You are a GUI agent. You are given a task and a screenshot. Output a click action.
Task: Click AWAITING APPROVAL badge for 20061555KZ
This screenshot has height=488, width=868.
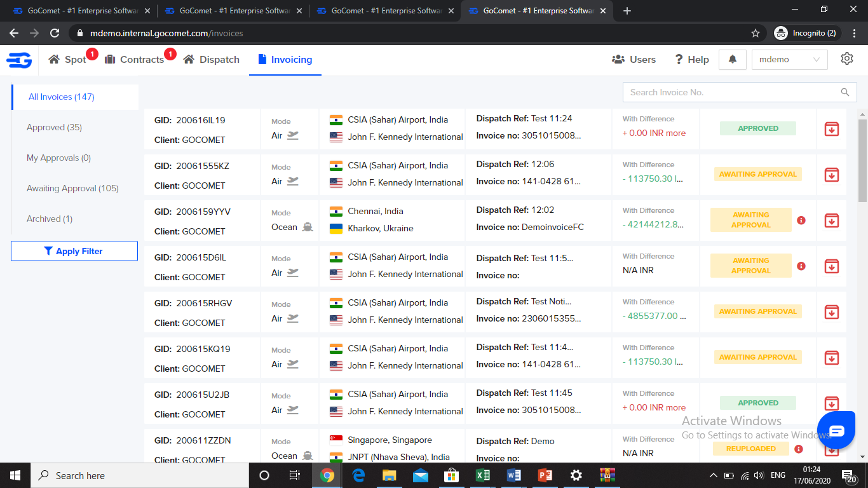[x=758, y=174]
